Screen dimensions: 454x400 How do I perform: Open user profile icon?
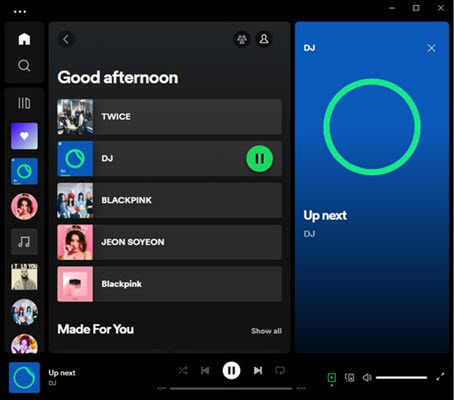coord(264,39)
